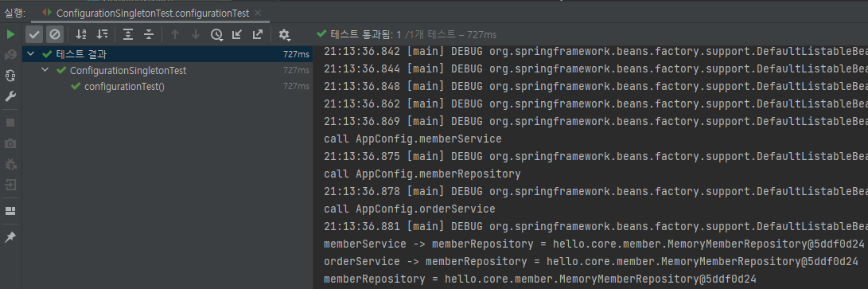This screenshot has height=289, width=868.
Task: Click the 21:13:36.848 DEBUG log line
Action: click(x=596, y=86)
